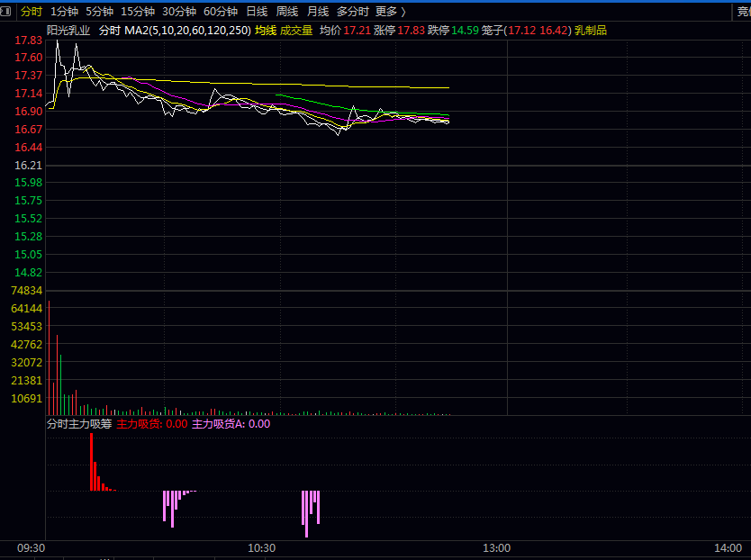
Task: Click the MA2(5,10,20,60,120,250) indicator label
Action: tap(187, 31)
